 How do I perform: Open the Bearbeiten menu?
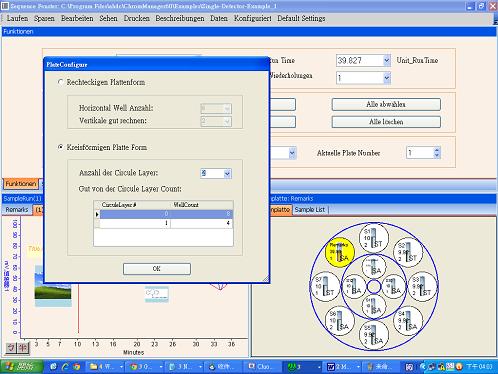point(77,18)
